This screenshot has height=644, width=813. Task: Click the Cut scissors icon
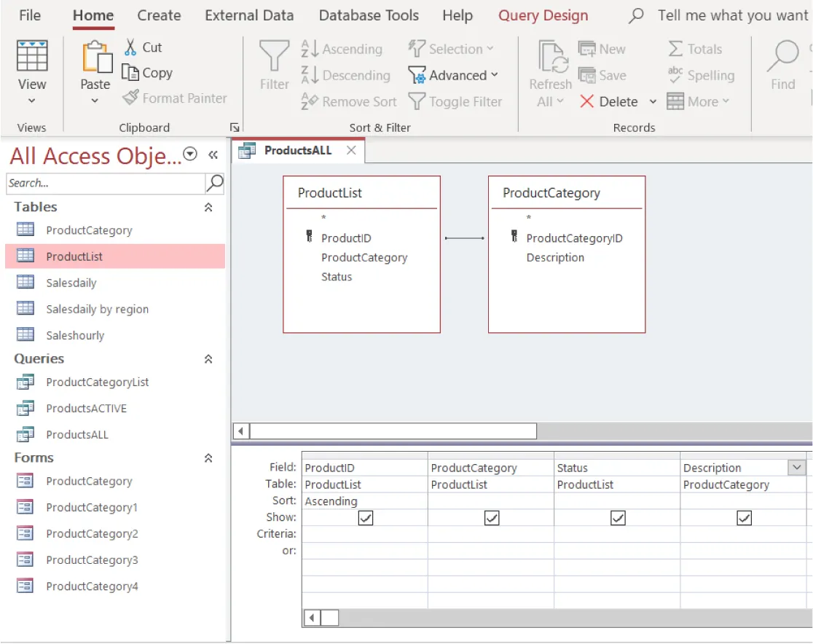pyautogui.click(x=130, y=47)
